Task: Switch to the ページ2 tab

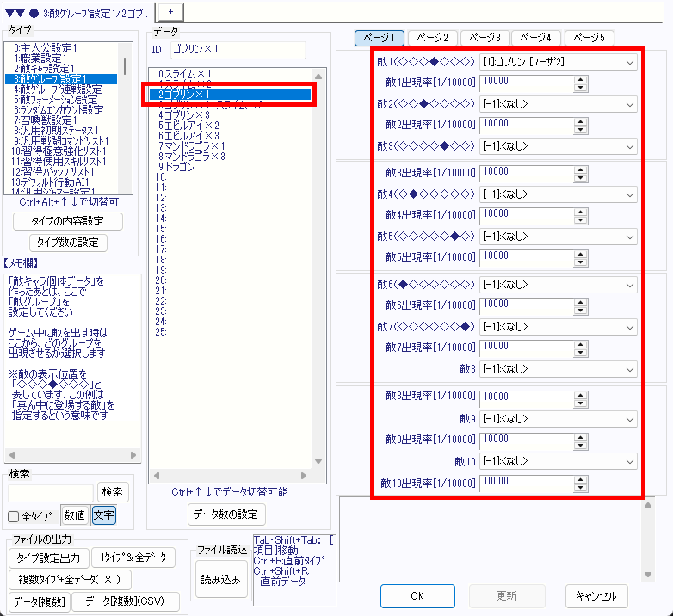Action: tap(433, 38)
